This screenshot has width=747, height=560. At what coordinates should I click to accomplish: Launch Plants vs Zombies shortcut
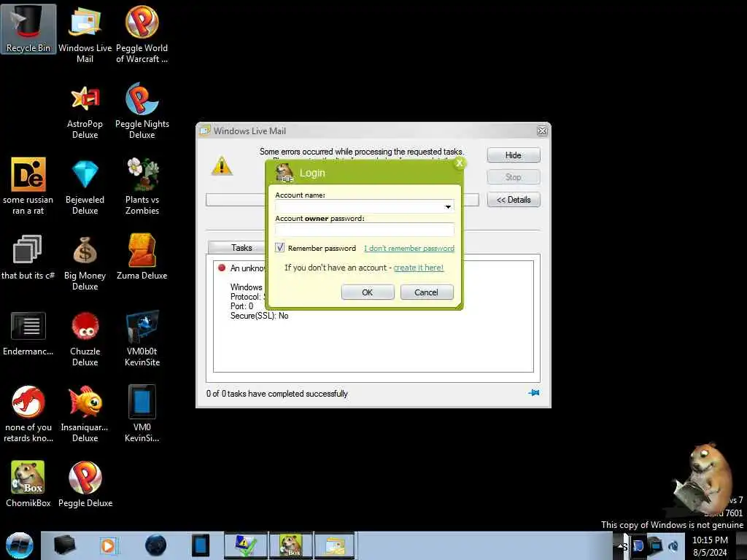142,186
